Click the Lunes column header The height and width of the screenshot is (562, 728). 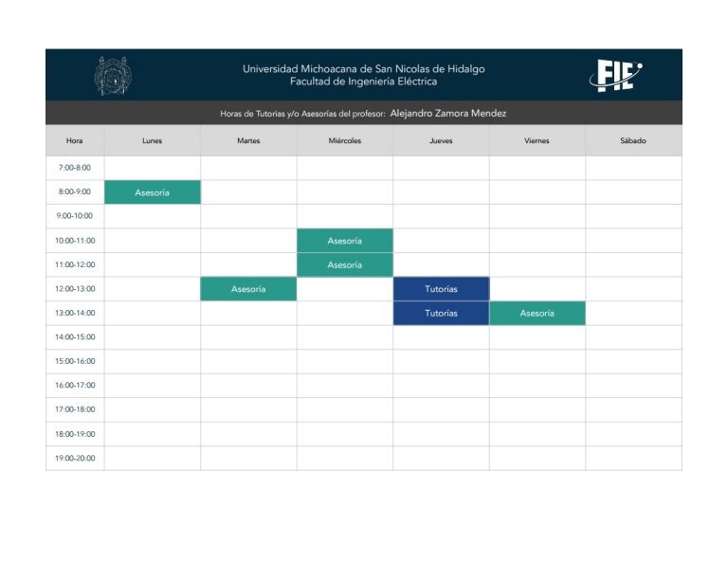click(153, 140)
